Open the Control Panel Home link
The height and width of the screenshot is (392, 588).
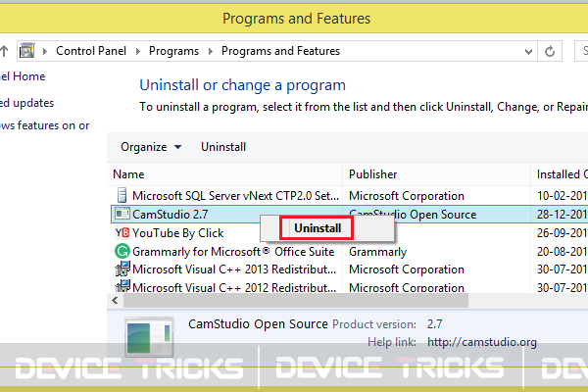23,76
